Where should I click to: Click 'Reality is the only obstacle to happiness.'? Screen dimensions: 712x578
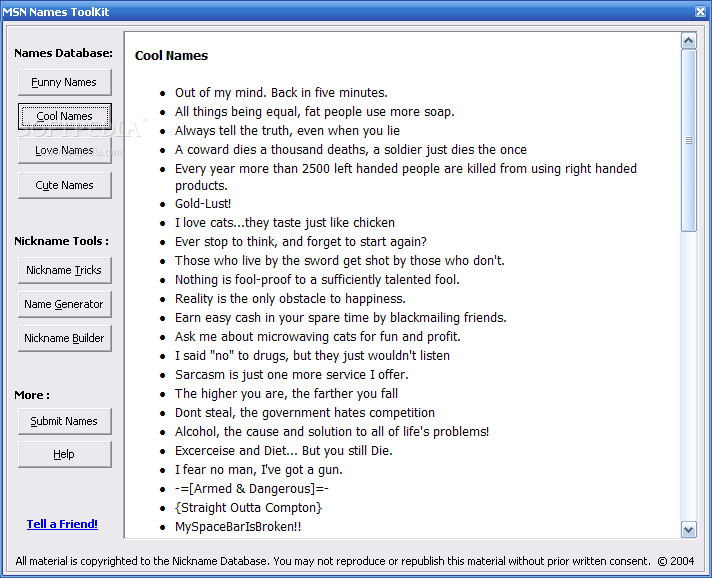coord(290,299)
